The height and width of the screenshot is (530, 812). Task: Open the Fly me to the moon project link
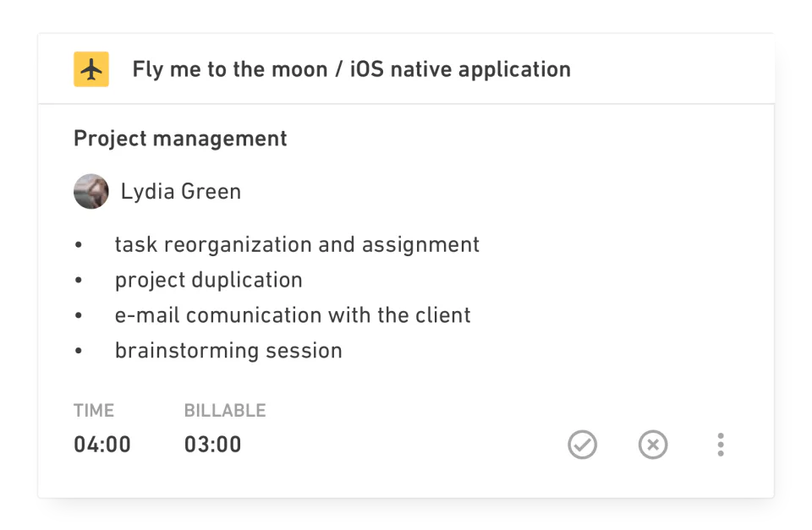[351, 69]
